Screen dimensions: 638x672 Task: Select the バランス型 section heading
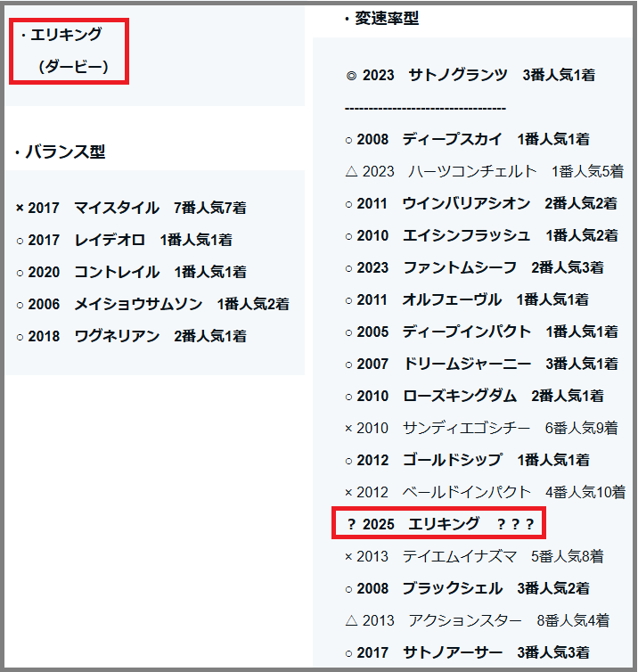pyautogui.click(x=61, y=152)
